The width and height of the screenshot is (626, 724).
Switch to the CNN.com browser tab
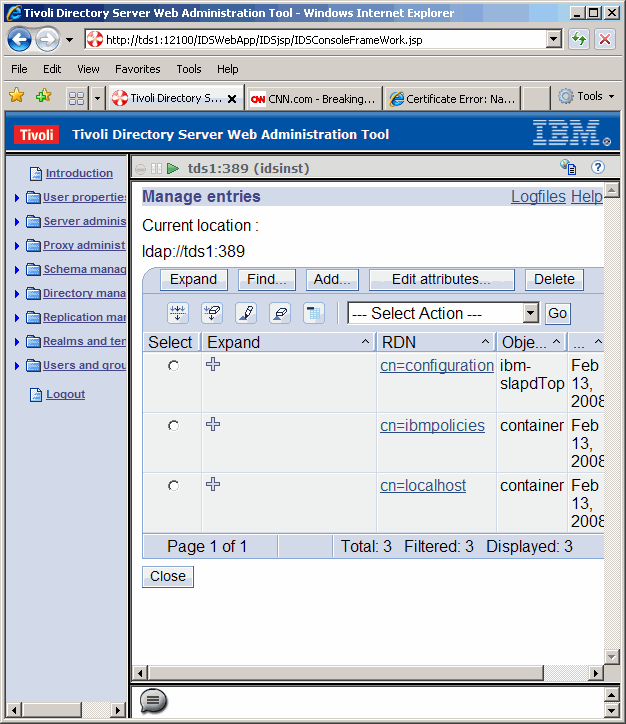point(312,98)
